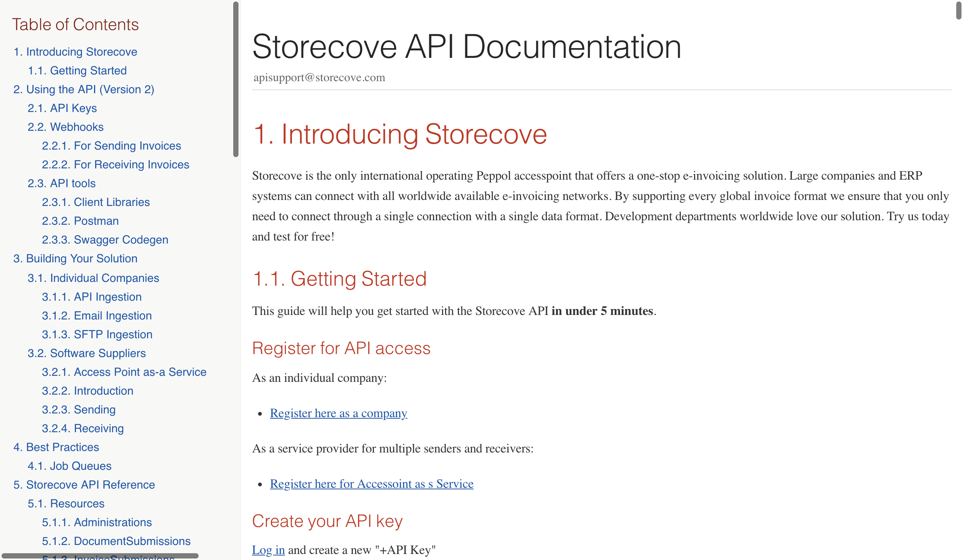963x560 pixels.
Task: Click the sidebar vertical scrollbar thumb
Action: point(236,79)
